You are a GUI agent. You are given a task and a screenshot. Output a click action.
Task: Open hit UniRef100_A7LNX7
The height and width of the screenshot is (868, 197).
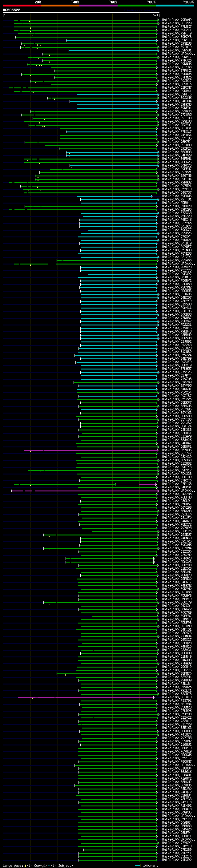[176, 26]
